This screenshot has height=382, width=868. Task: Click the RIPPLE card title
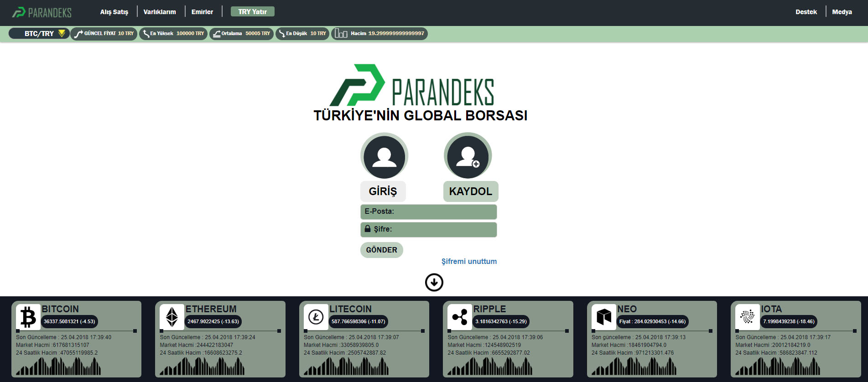click(x=490, y=309)
